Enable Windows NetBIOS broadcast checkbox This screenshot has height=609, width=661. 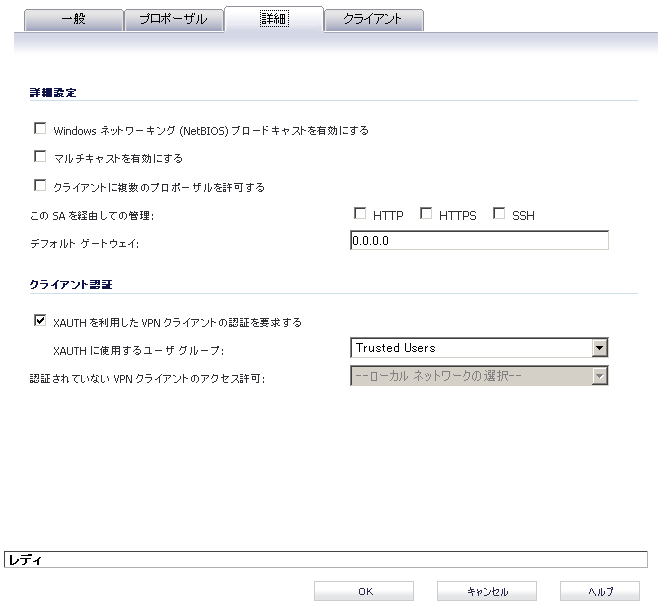coord(40,129)
